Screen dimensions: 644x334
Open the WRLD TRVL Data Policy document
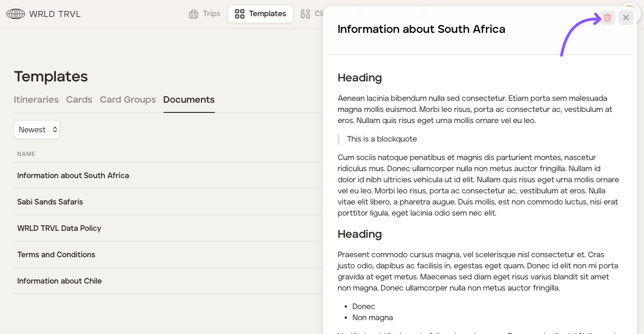click(x=59, y=228)
